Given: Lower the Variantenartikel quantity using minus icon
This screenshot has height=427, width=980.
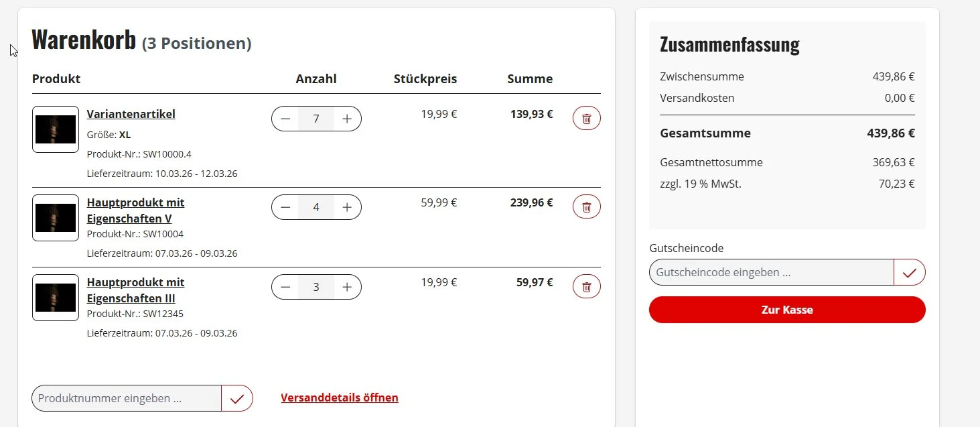Looking at the screenshot, I should (x=285, y=118).
